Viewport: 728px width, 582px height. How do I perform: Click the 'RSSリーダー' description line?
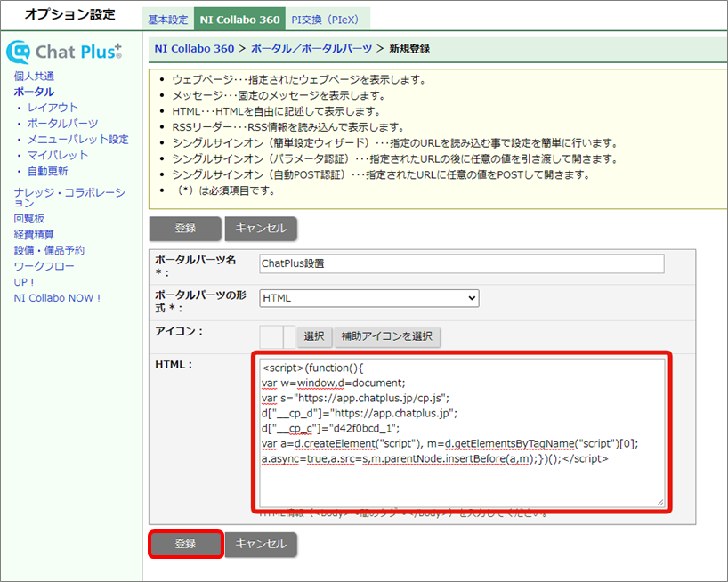point(288,127)
